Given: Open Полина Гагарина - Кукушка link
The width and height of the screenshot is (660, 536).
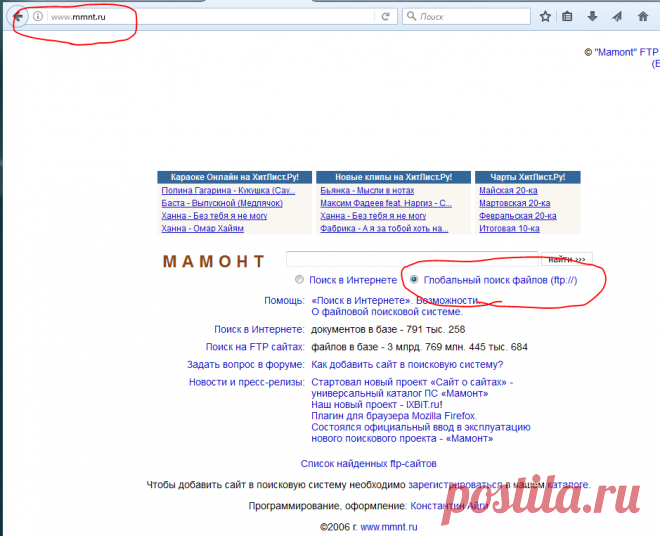Looking at the screenshot, I should 228,190.
